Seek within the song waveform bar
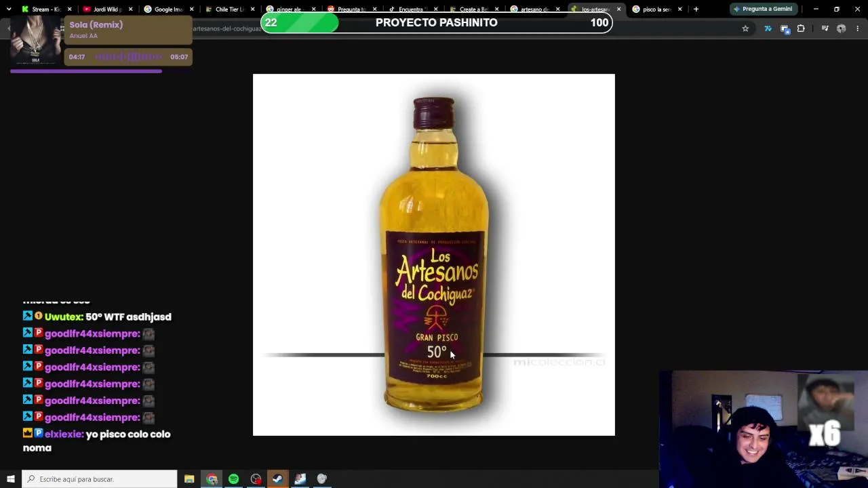 click(129, 57)
